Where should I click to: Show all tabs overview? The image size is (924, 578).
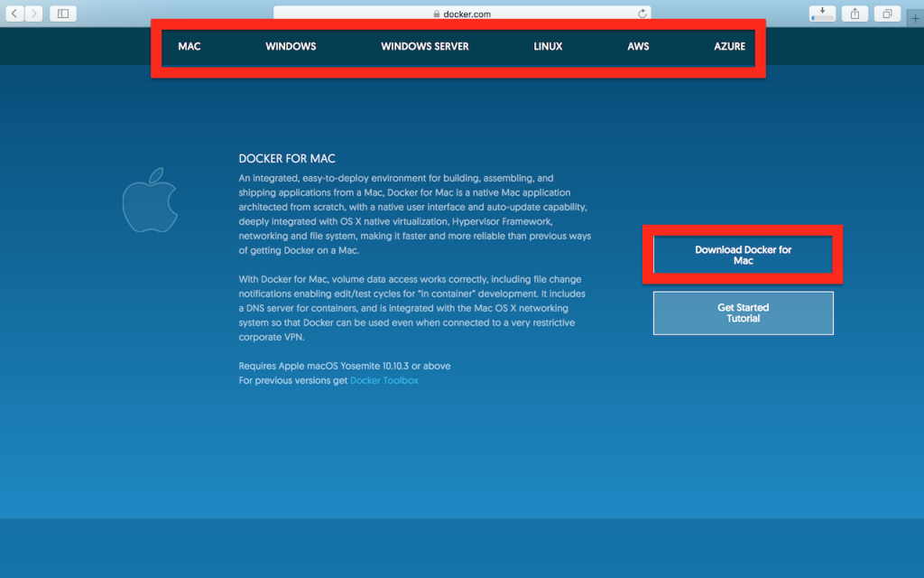887,13
